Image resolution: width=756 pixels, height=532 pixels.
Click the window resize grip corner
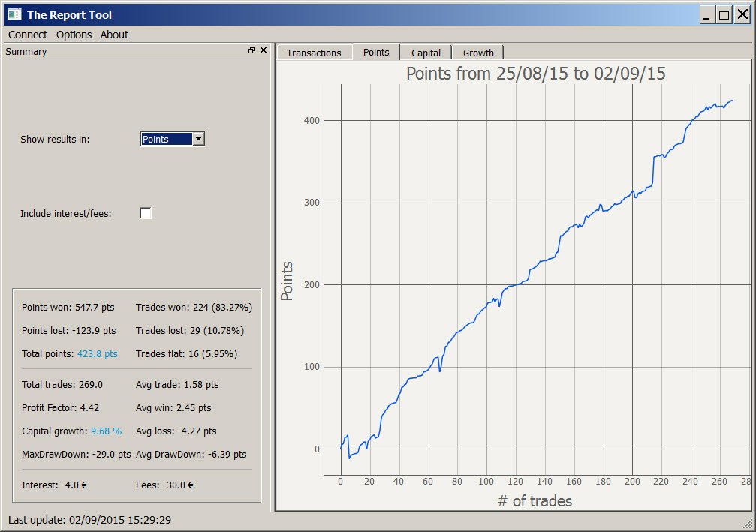click(x=748, y=525)
